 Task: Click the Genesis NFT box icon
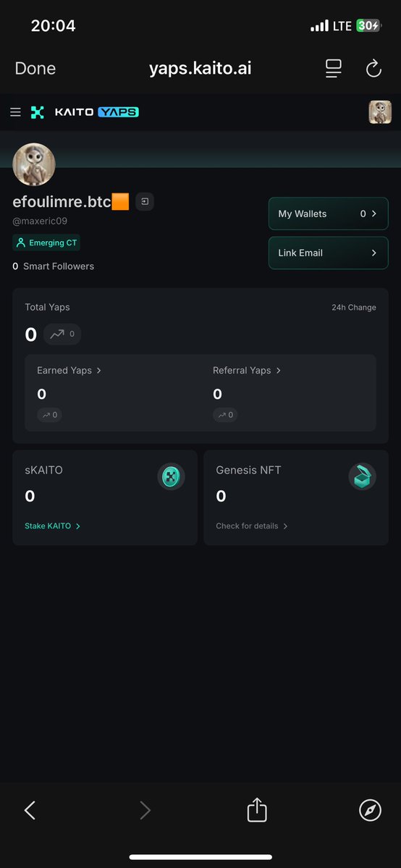[x=362, y=476]
